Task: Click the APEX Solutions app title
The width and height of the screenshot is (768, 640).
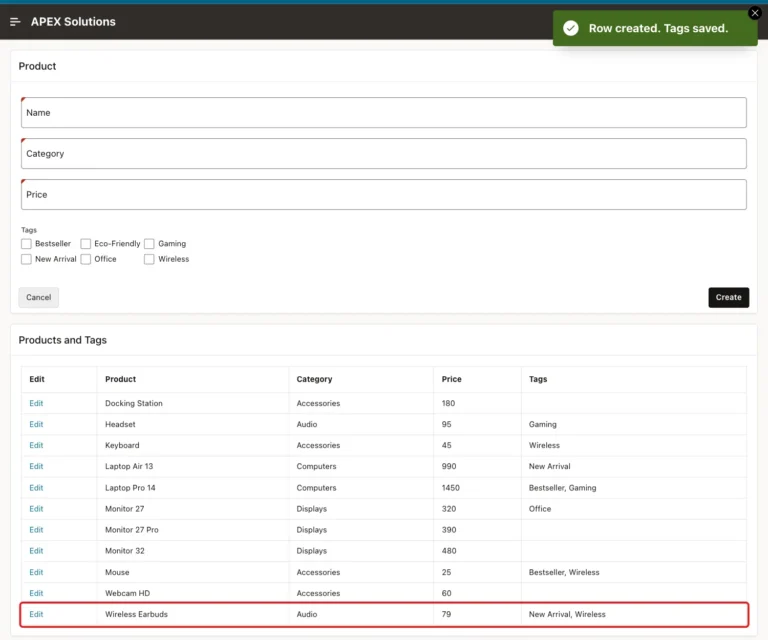Action: [x=73, y=22]
